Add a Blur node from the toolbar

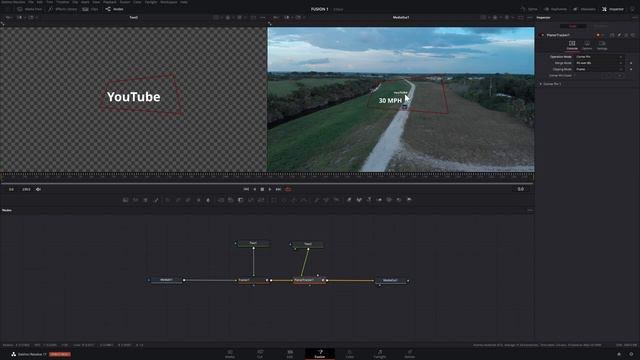[208, 200]
